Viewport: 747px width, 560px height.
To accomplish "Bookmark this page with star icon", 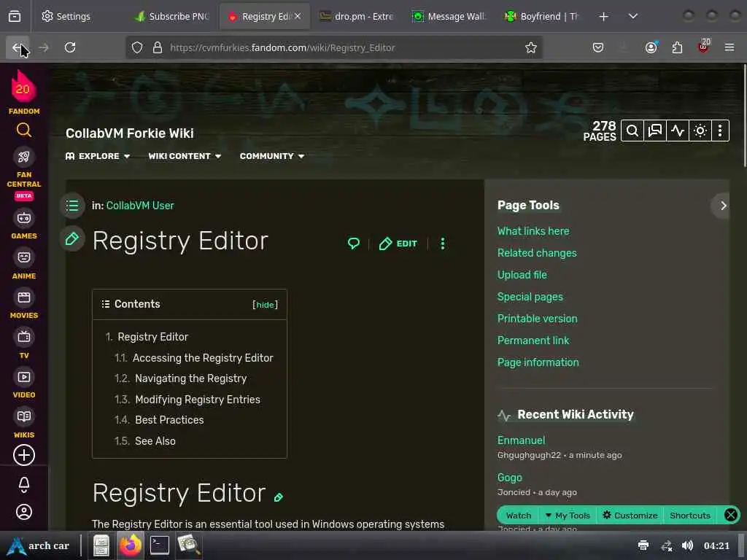I will (x=531, y=47).
